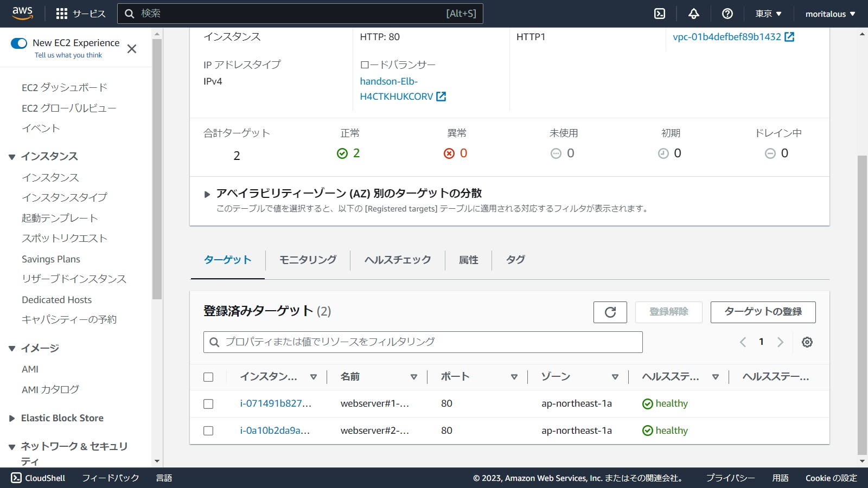Check the webserver#1 target row checkbox
868x488 pixels.
[x=208, y=404]
